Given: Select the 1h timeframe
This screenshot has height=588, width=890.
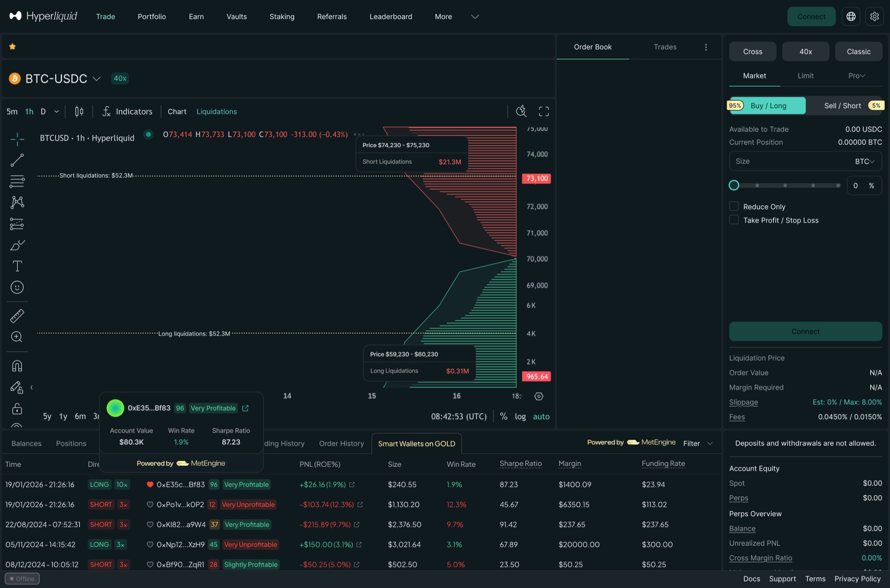Looking at the screenshot, I should (29, 111).
